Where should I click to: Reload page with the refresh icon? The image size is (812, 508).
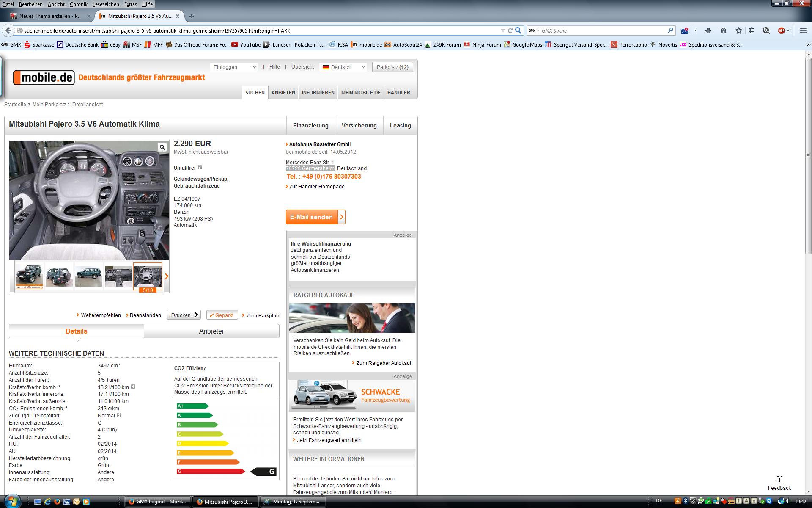click(510, 30)
